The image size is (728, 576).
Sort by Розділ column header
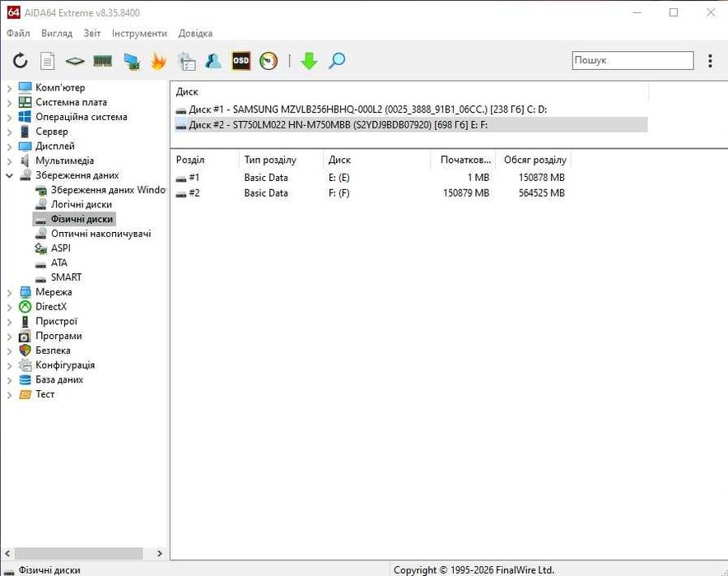(x=205, y=160)
